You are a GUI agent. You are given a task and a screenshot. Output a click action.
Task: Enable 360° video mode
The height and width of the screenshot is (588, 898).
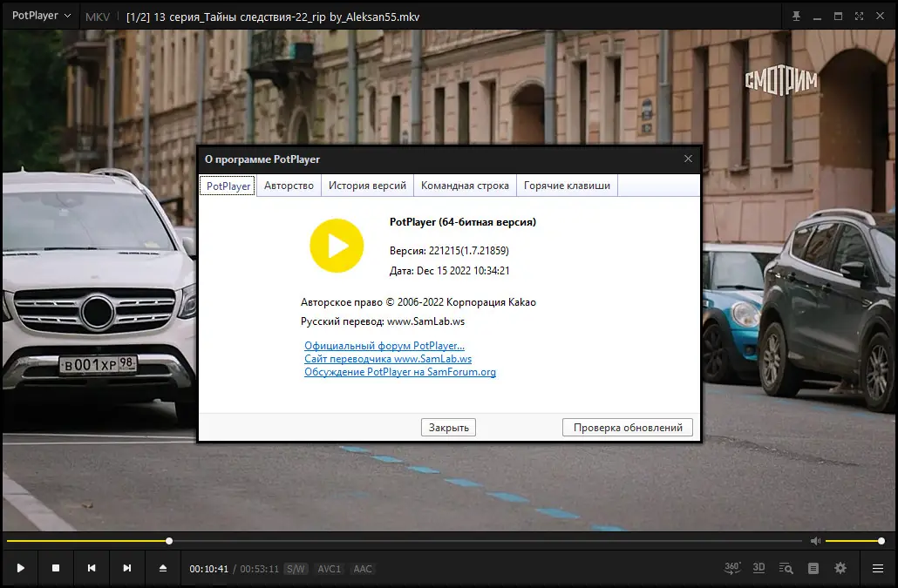click(x=732, y=568)
